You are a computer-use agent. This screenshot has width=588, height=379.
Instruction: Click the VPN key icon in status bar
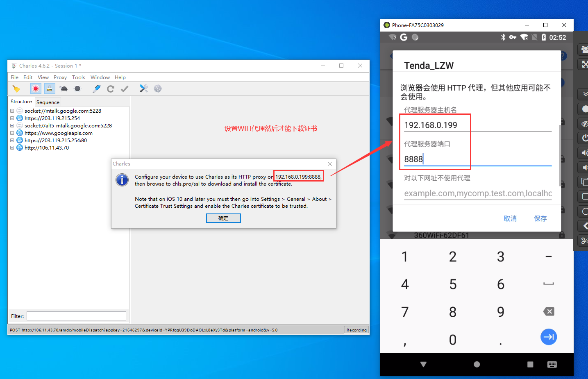click(x=513, y=37)
